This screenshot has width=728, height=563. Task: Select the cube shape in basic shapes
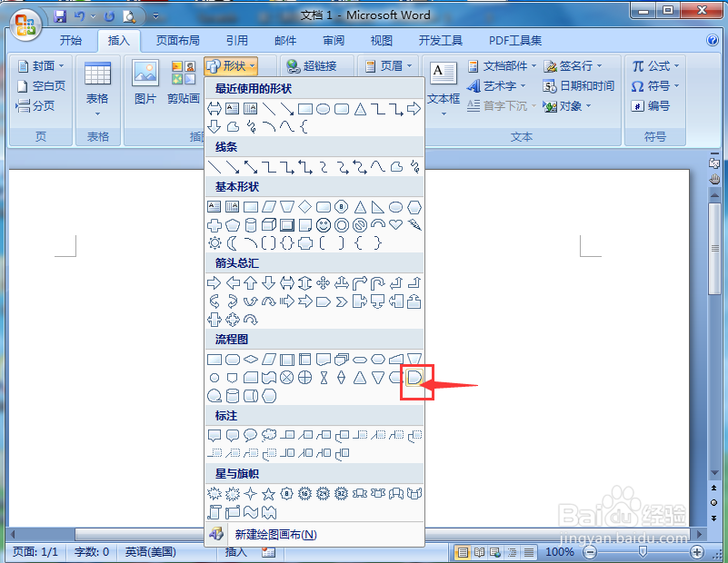(269, 225)
